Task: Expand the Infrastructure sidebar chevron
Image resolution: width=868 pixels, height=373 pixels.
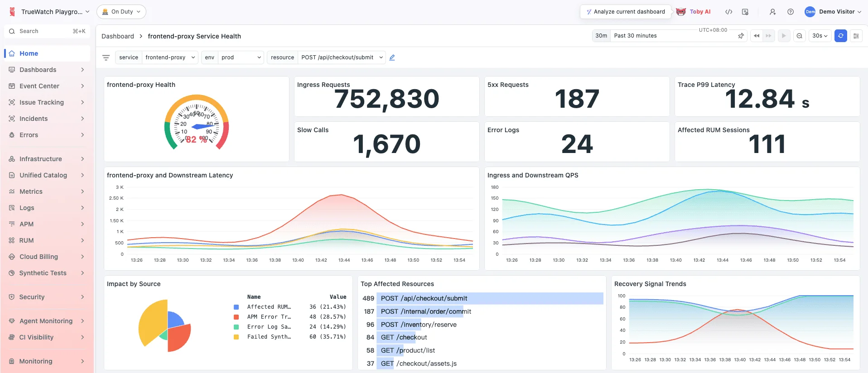Action: coord(82,159)
